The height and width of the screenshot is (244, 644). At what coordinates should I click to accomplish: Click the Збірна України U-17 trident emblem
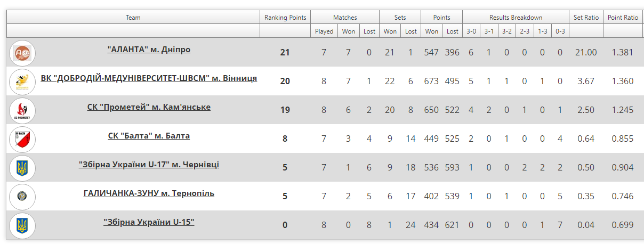pyautogui.click(x=22, y=168)
